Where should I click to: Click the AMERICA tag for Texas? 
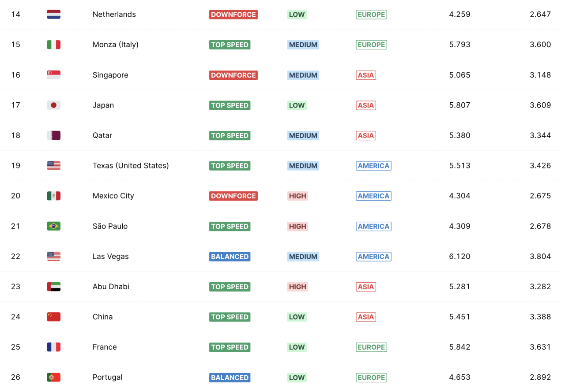coord(373,166)
